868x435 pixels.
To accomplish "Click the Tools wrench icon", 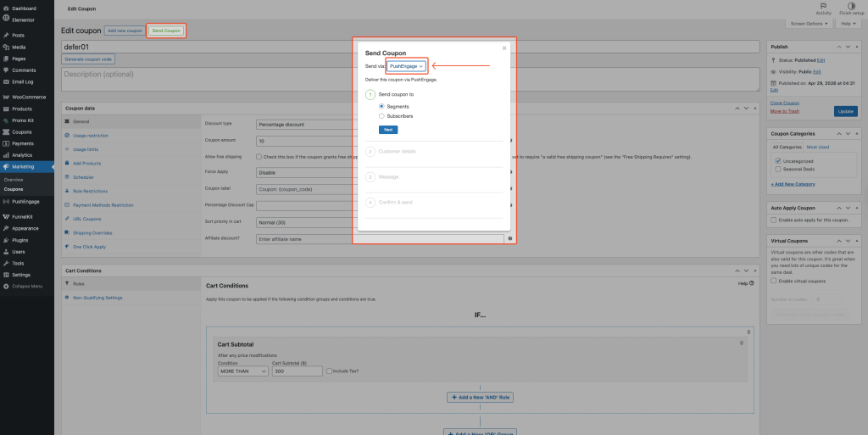I will (x=6, y=264).
